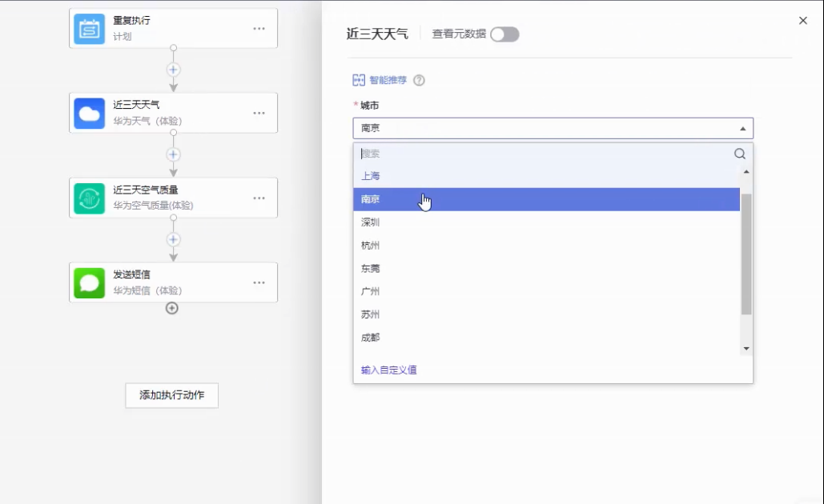This screenshot has width=824, height=504.
Task: Click the 发送短信 message bubble icon
Action: [x=90, y=283]
